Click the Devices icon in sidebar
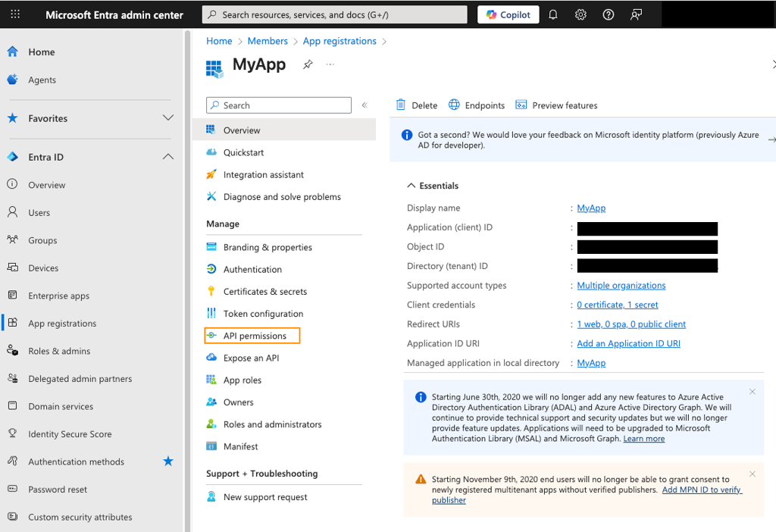776x532 pixels. pos(13,268)
